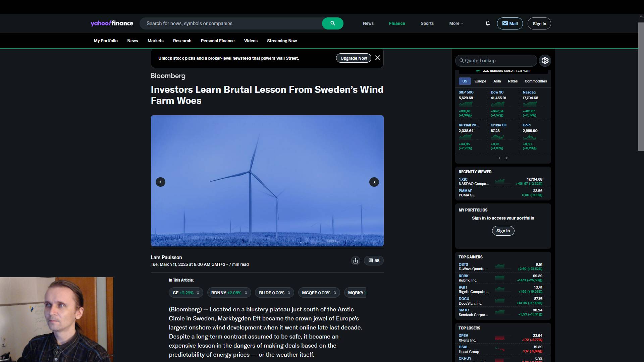Click the page vertical scrollbar thumb
Image resolution: width=644 pixels, height=362 pixels.
point(641,86)
